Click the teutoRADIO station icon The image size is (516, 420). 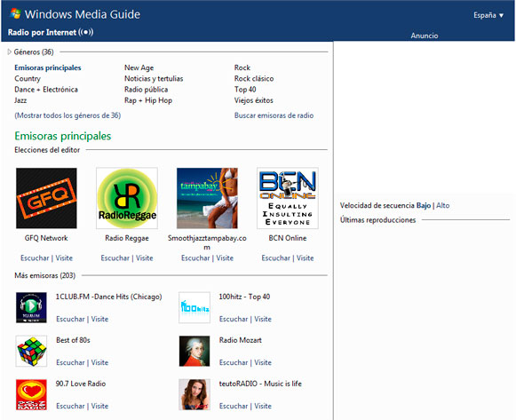point(194,394)
